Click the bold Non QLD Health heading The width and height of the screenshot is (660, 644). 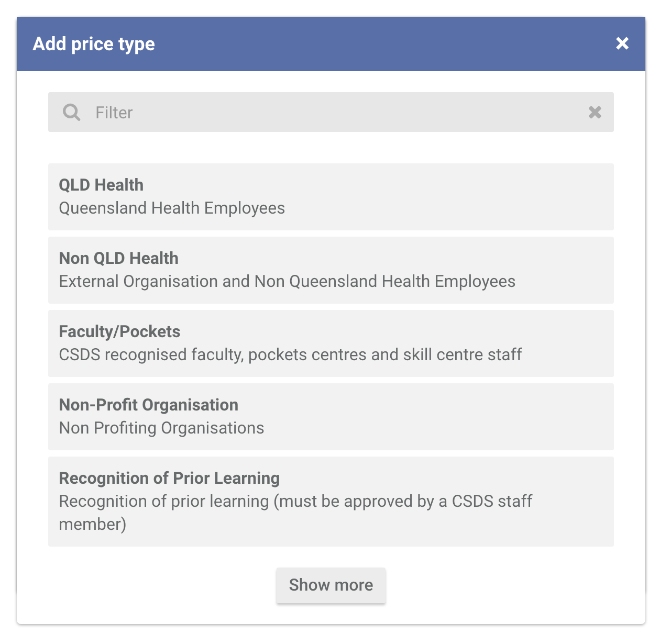(119, 258)
